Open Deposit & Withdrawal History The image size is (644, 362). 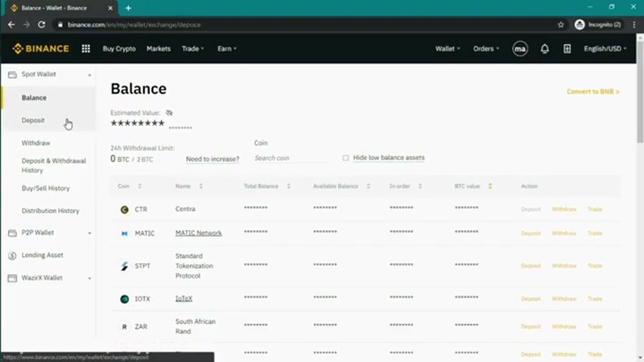pos(54,165)
